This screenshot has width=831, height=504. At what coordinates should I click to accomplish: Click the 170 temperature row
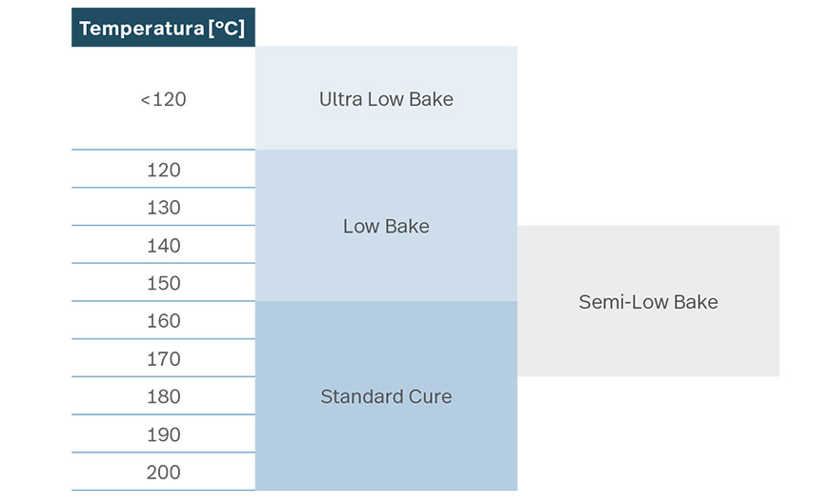tap(163, 359)
